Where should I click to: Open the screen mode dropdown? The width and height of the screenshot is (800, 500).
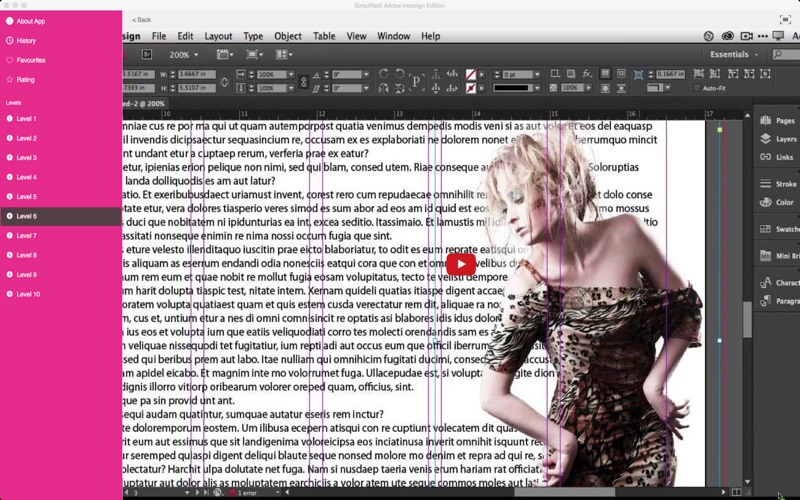[254, 54]
